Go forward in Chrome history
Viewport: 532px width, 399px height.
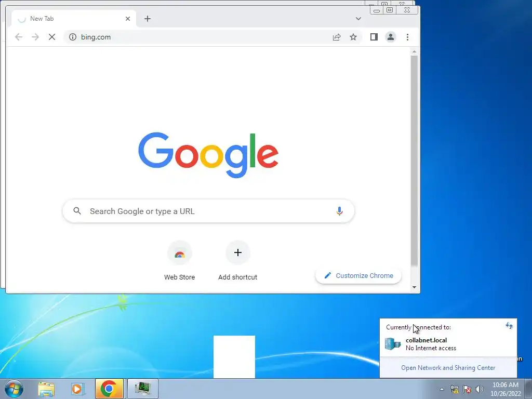click(x=35, y=37)
